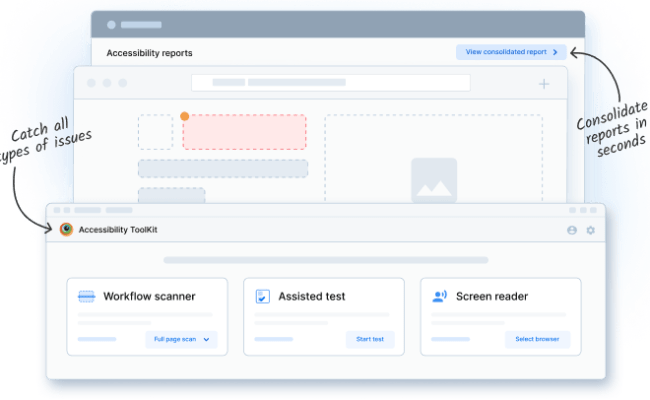The height and width of the screenshot is (400, 650).
Task: Open View consolidated report
Action: [x=511, y=52]
